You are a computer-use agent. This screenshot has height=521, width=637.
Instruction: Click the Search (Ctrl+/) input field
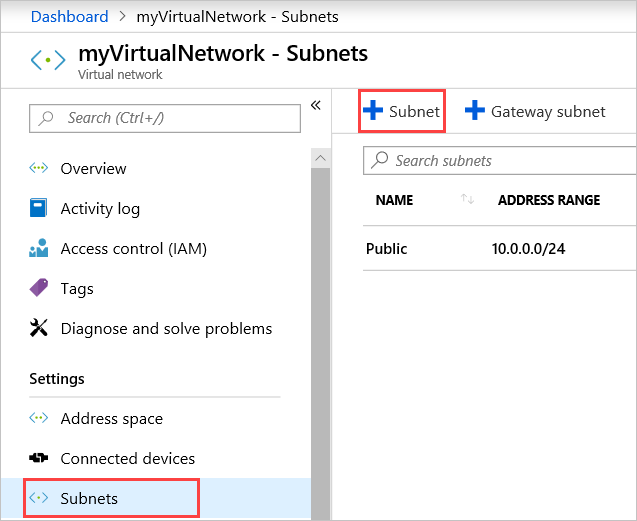pyautogui.click(x=165, y=118)
